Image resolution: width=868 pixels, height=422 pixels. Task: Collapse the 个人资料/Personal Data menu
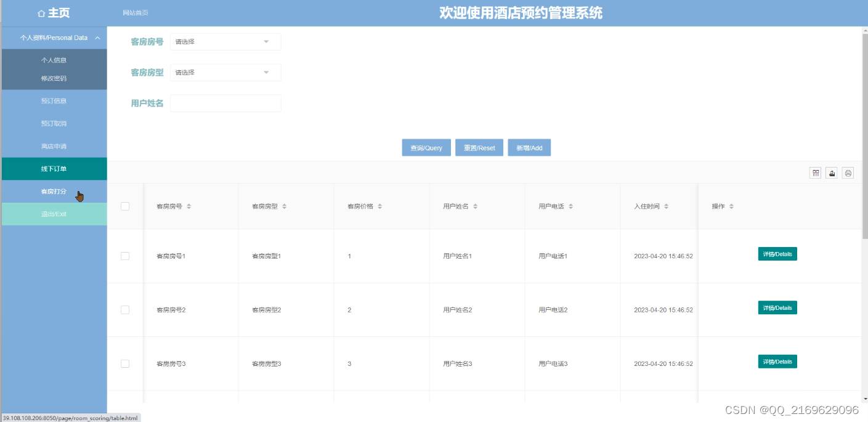coord(54,38)
